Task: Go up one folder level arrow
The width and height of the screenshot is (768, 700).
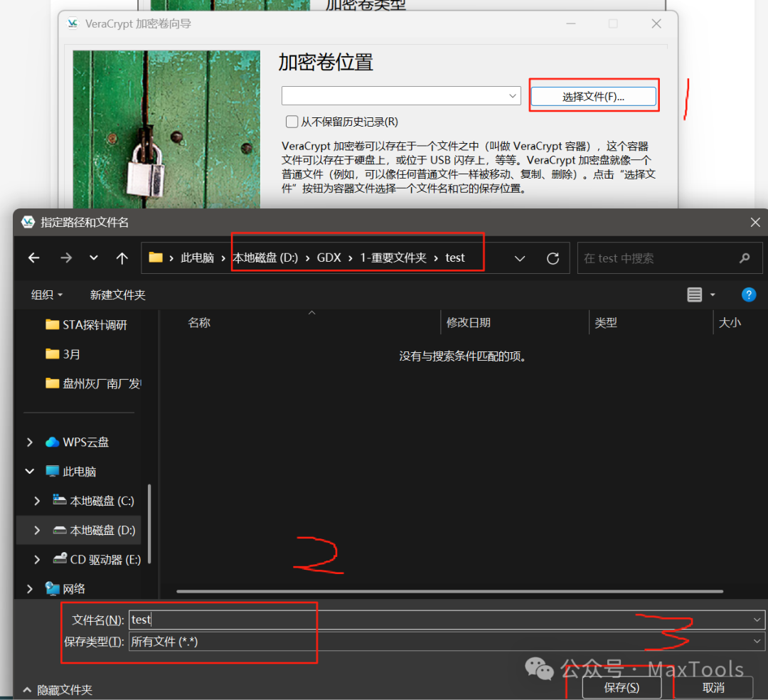Action: (x=122, y=258)
